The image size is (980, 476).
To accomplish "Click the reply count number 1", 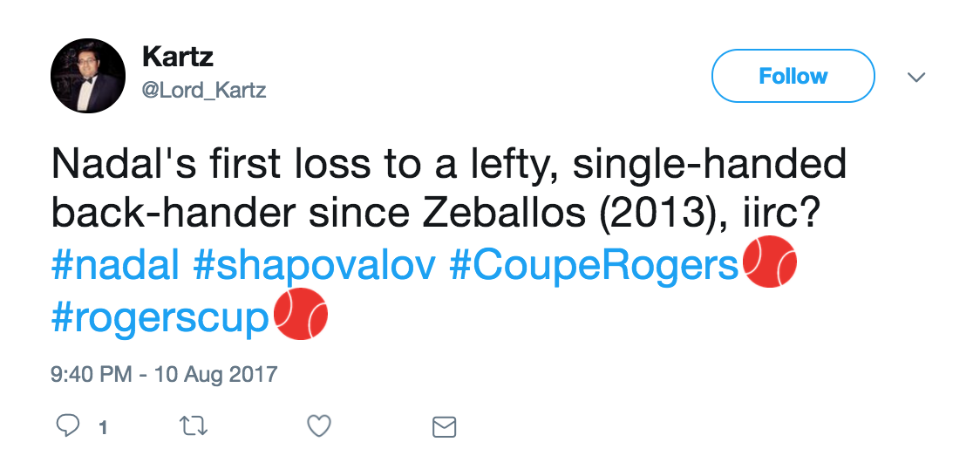I will (x=103, y=427).
